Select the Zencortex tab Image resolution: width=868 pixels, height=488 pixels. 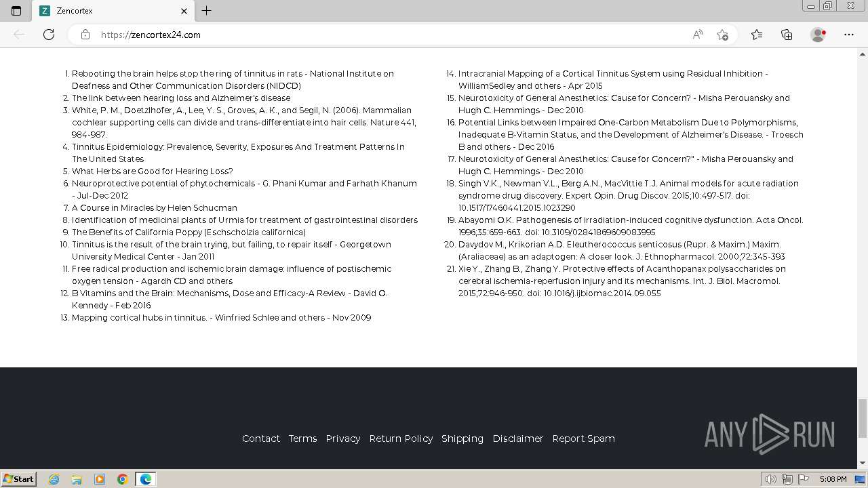coord(114,11)
